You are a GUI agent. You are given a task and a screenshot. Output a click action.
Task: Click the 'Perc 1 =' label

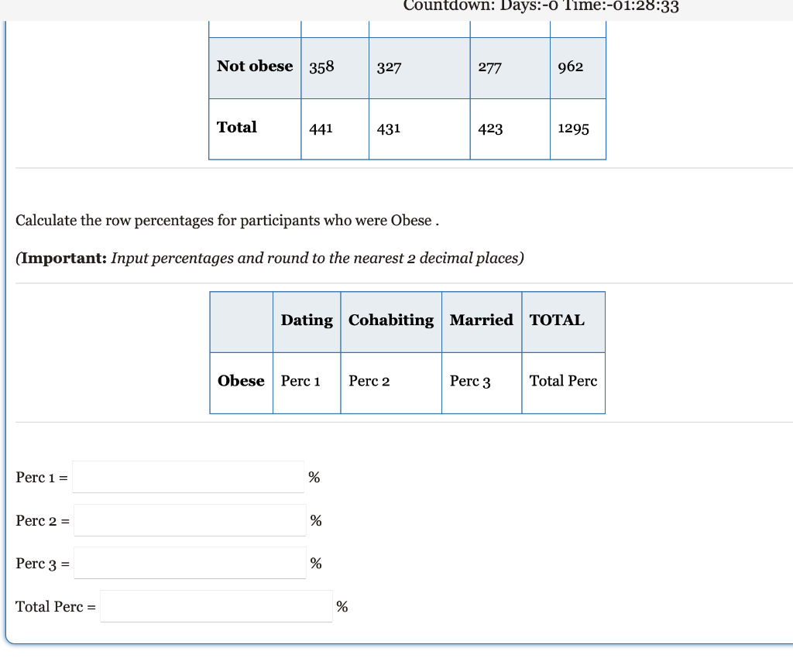click(x=42, y=478)
